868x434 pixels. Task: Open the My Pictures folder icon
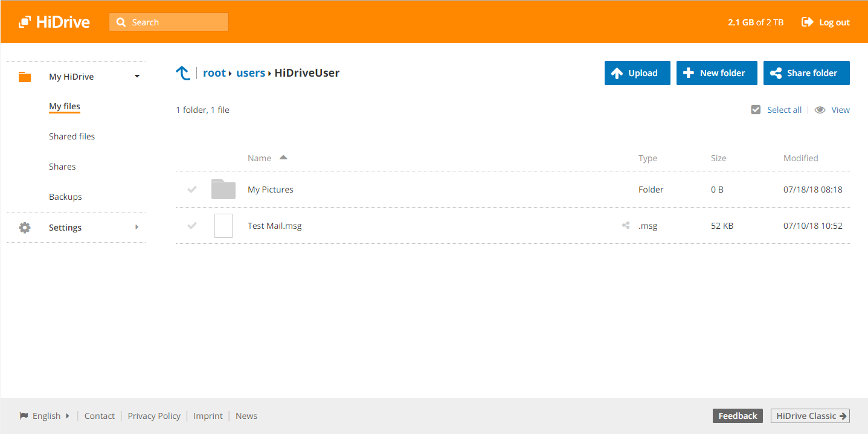tap(223, 190)
